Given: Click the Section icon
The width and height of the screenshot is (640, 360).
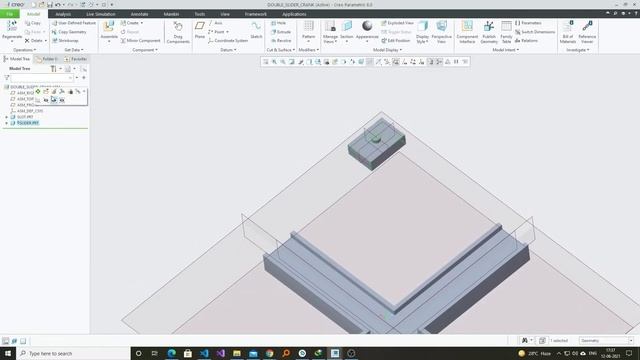Looking at the screenshot, I should 347,27.
